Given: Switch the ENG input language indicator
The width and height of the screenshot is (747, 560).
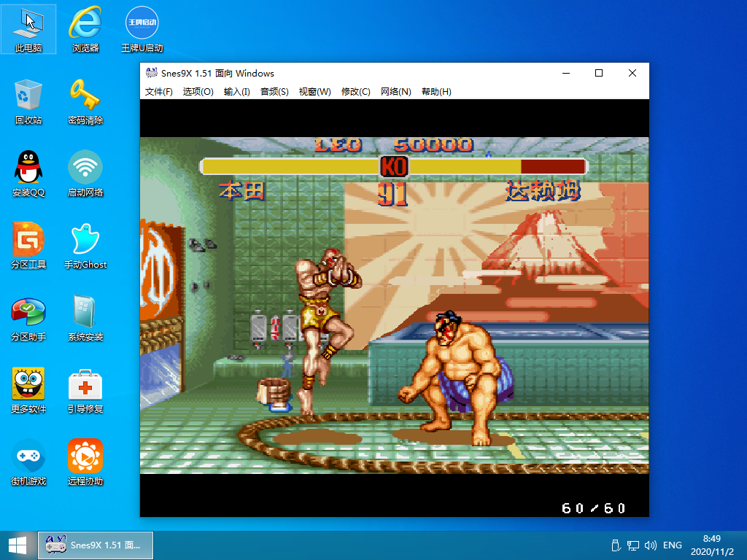Looking at the screenshot, I should (x=672, y=545).
